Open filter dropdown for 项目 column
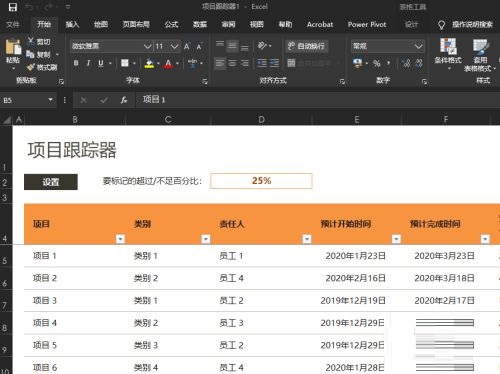Screen dimensions: 500x374 pyautogui.click(x=120, y=239)
